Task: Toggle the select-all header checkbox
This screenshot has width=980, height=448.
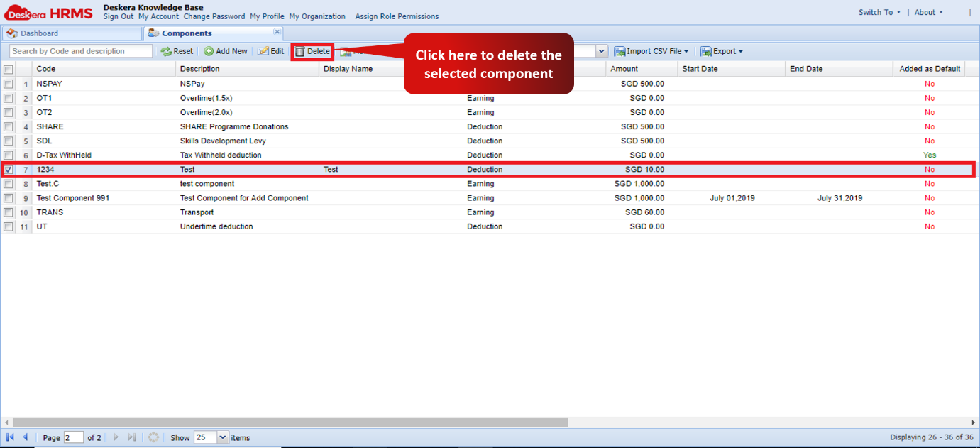Action: tap(8, 69)
